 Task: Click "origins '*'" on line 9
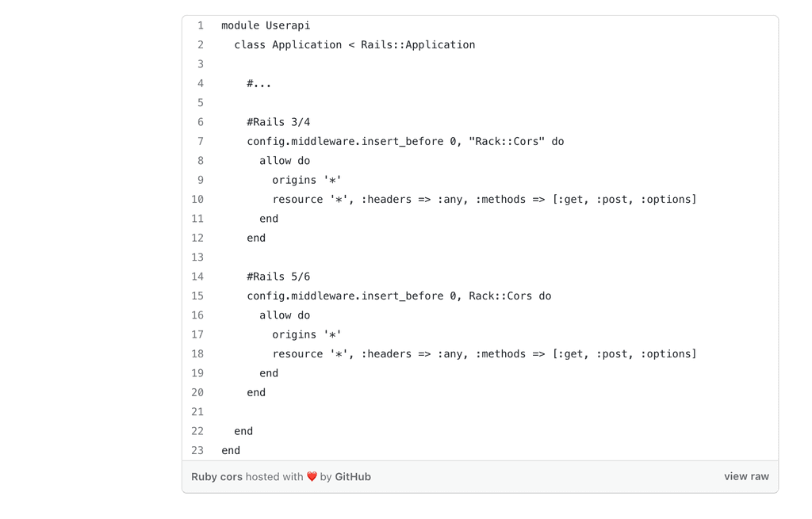[x=307, y=181]
